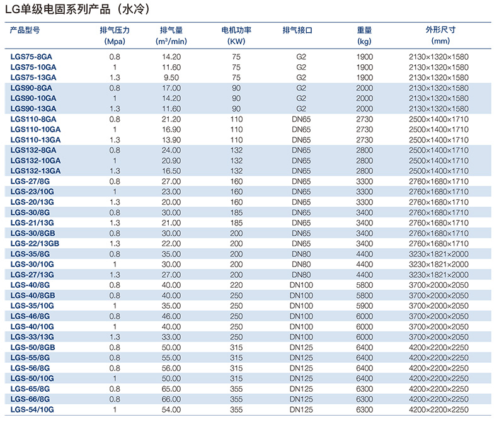The height and width of the screenshot is (434, 504).
Task: Select model LGS-20/13G
Action: click(32, 202)
